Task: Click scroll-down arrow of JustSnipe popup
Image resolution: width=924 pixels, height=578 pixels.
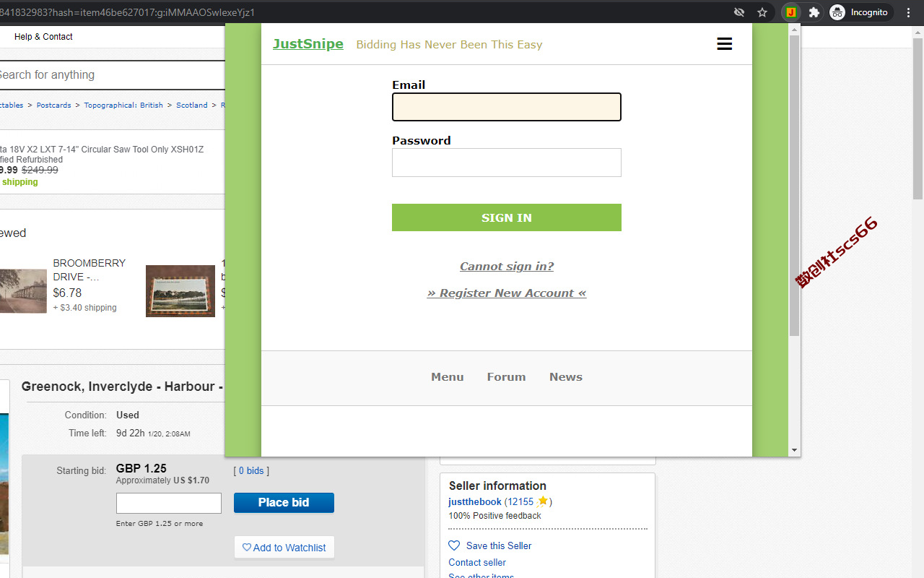Action: coord(794,450)
